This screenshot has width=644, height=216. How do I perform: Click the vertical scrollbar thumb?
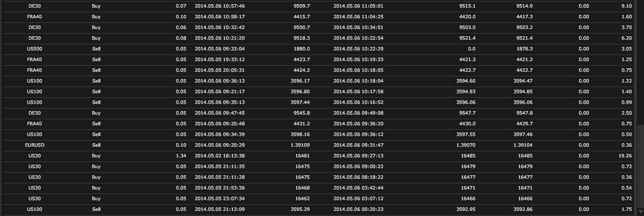click(640, 166)
